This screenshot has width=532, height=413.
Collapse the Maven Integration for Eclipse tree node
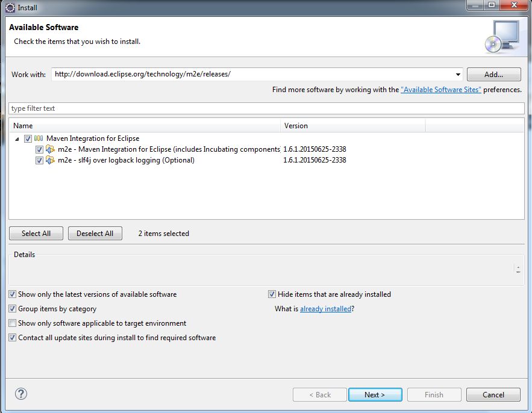pyautogui.click(x=17, y=138)
